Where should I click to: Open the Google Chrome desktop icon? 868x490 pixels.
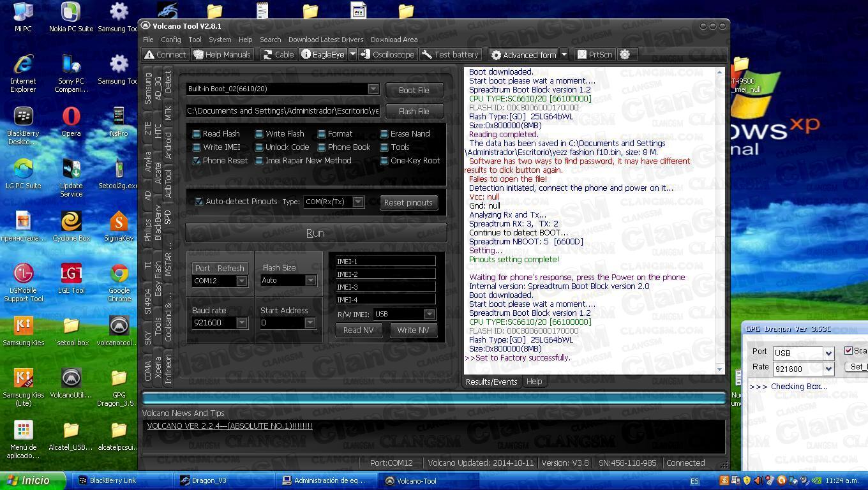[x=119, y=283]
